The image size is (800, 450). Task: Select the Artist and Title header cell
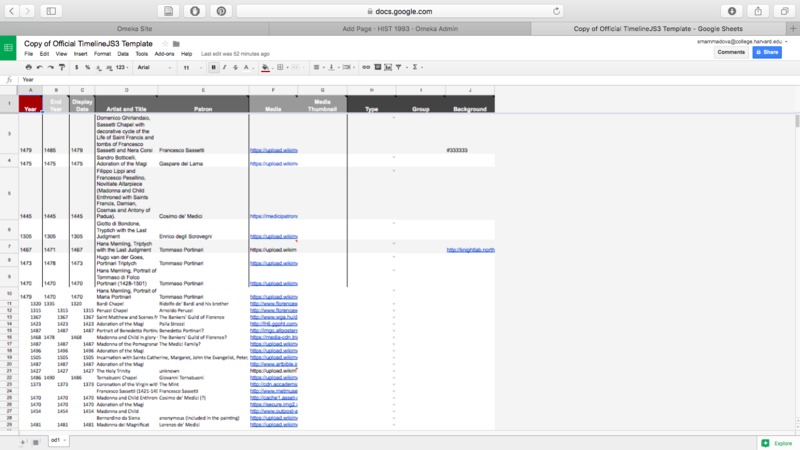pos(126,104)
